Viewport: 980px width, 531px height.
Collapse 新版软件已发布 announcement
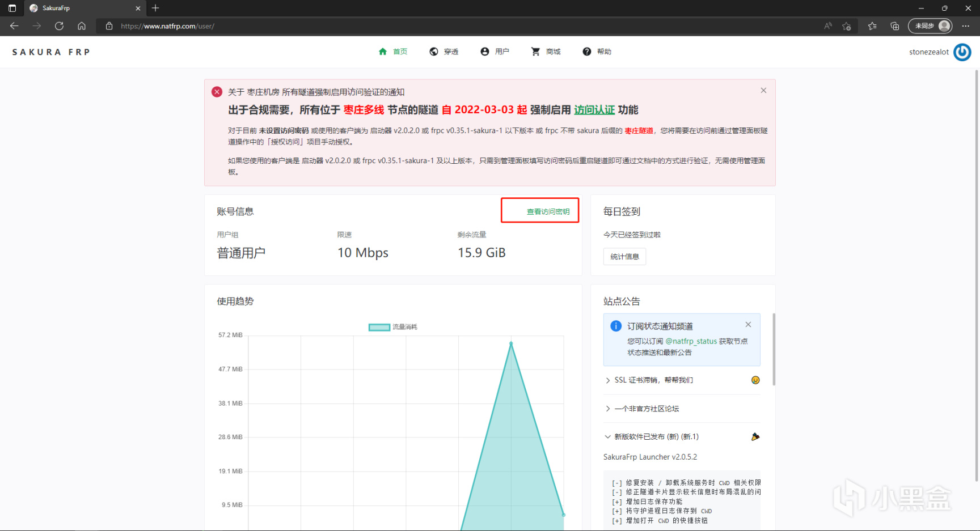coord(682,437)
